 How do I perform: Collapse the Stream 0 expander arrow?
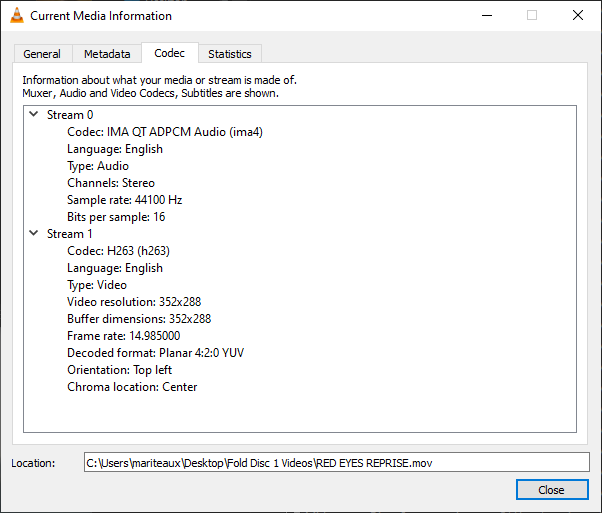coord(34,115)
